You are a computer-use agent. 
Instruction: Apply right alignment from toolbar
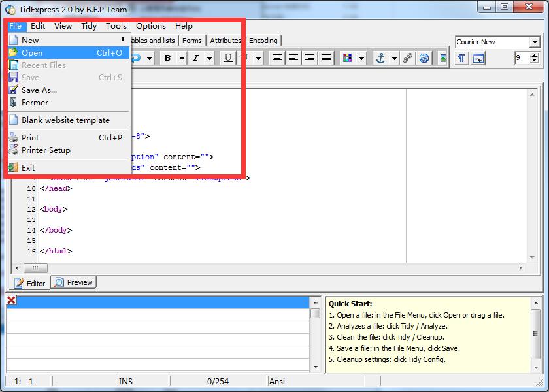pyautogui.click(x=310, y=57)
